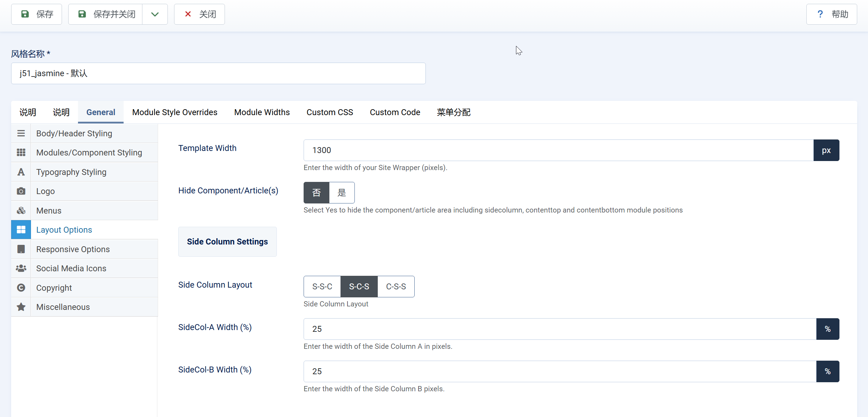The height and width of the screenshot is (417, 868).
Task: Open the 帮助 help button
Action: (831, 14)
